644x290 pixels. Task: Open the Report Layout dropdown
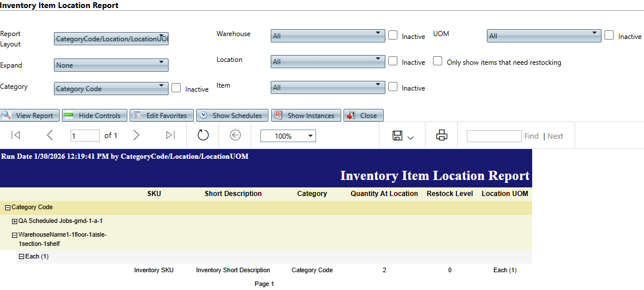click(x=111, y=38)
